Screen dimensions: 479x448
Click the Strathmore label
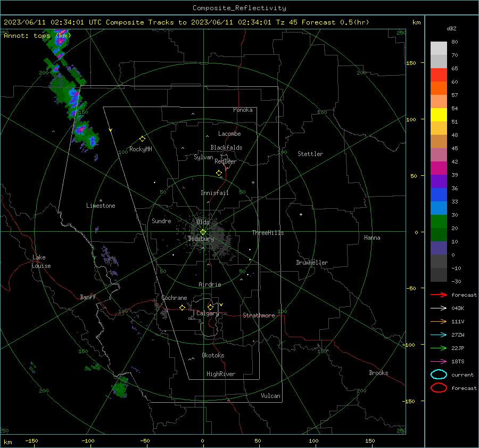tap(259, 315)
